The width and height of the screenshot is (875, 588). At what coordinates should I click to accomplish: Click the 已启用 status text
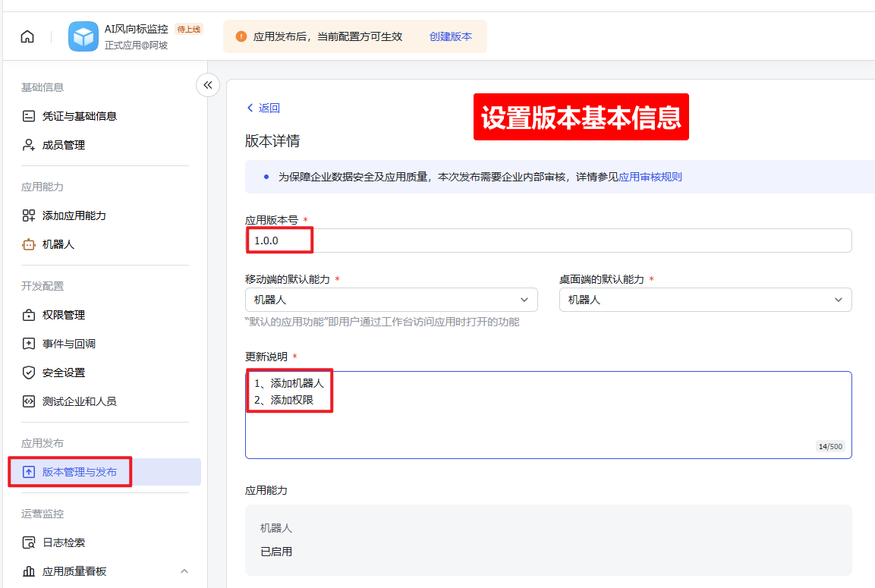[276, 552]
